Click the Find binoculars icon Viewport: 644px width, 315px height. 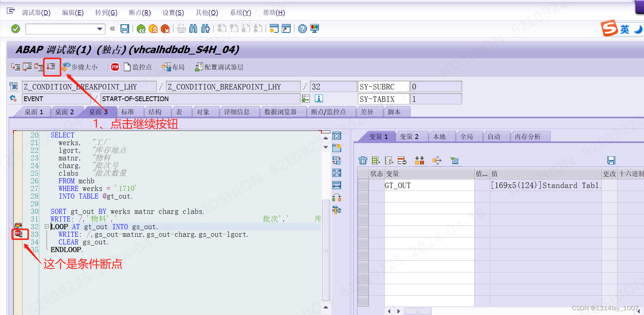[193, 29]
